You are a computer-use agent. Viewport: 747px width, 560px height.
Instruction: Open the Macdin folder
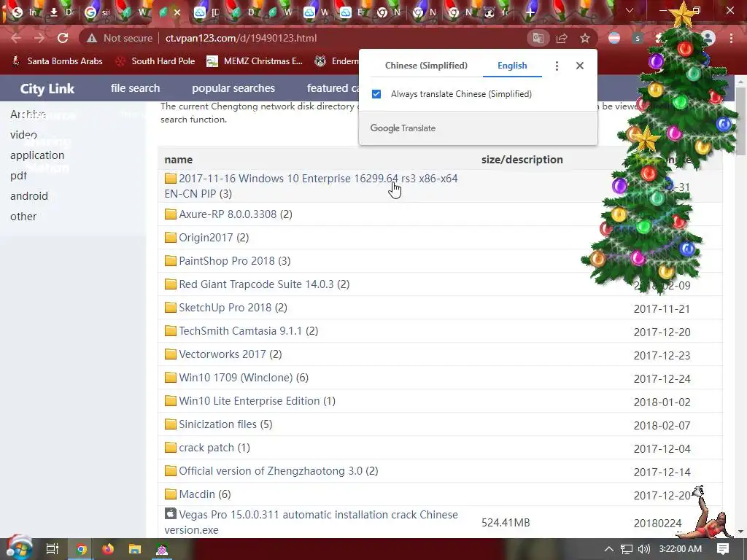pyautogui.click(x=198, y=494)
